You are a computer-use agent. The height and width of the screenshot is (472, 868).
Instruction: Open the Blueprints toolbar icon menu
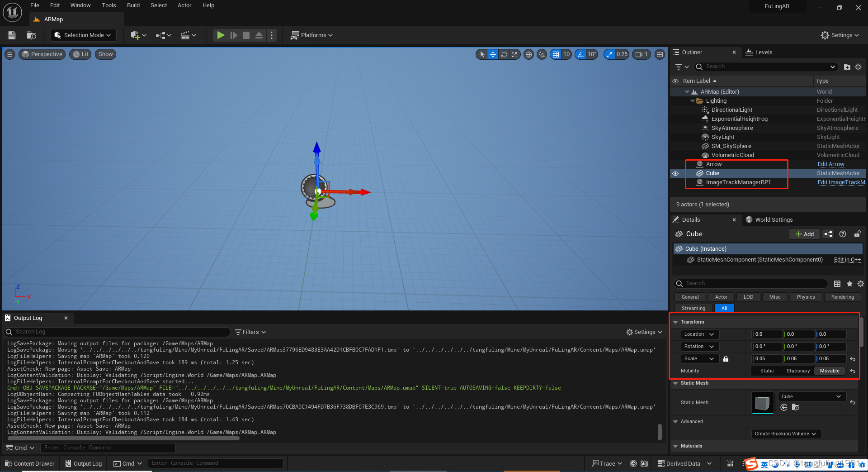(163, 35)
